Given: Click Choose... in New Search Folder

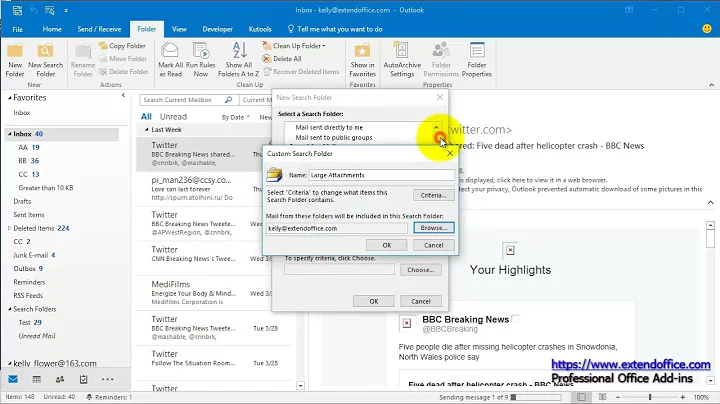Looking at the screenshot, I should 421,270.
